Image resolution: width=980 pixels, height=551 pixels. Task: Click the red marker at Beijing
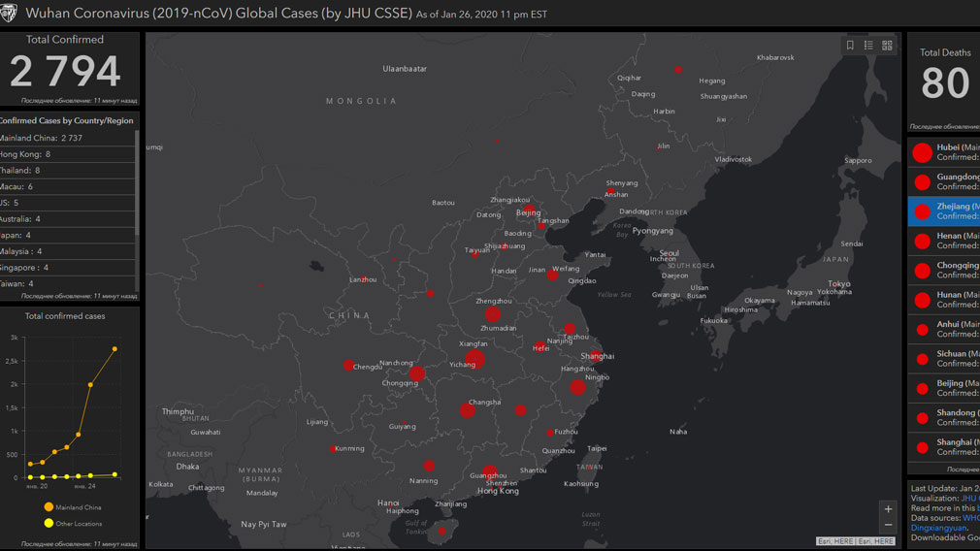coord(529,210)
